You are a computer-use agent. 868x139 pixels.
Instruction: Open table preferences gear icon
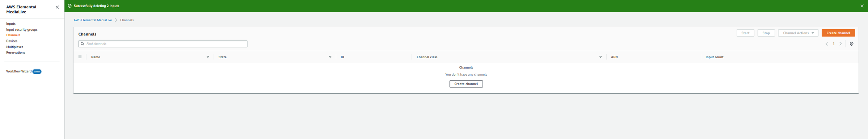point(851,44)
